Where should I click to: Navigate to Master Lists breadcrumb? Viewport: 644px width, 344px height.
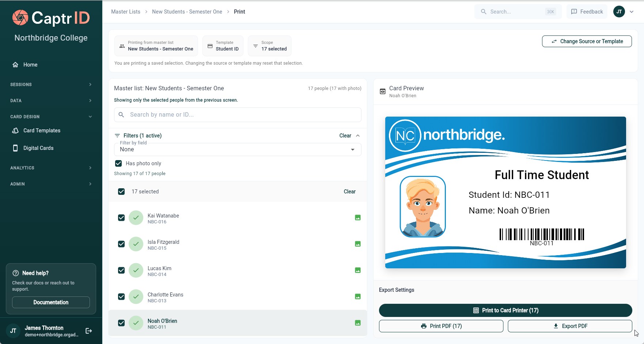[125, 11]
